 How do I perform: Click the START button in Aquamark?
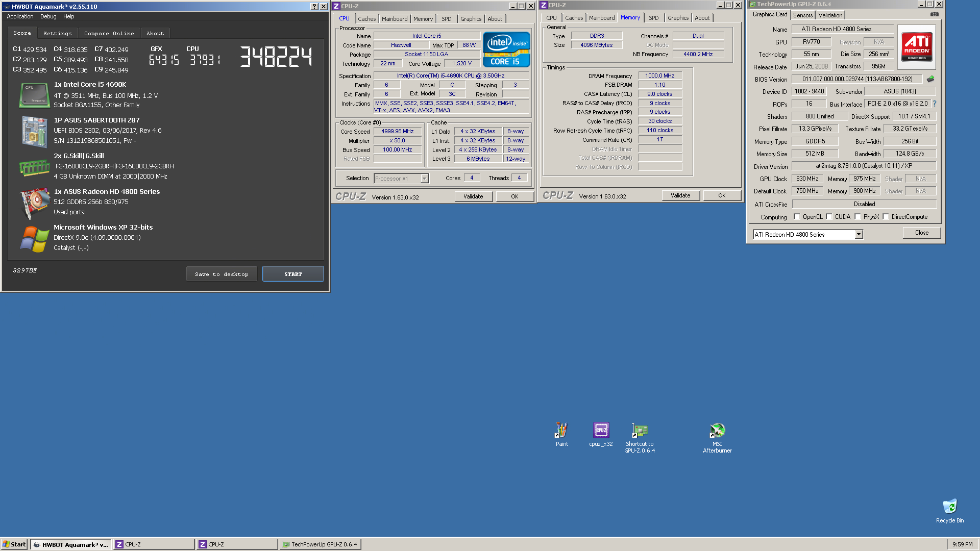[293, 274]
